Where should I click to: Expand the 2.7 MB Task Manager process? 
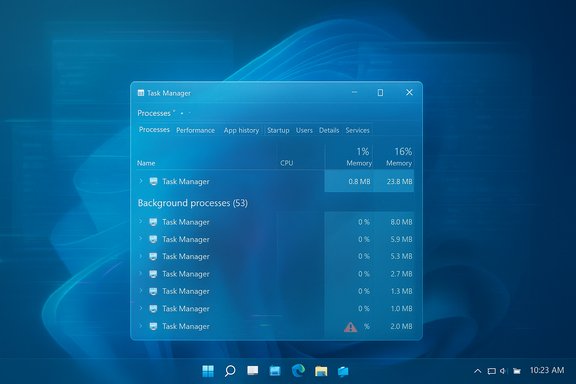[141, 273]
